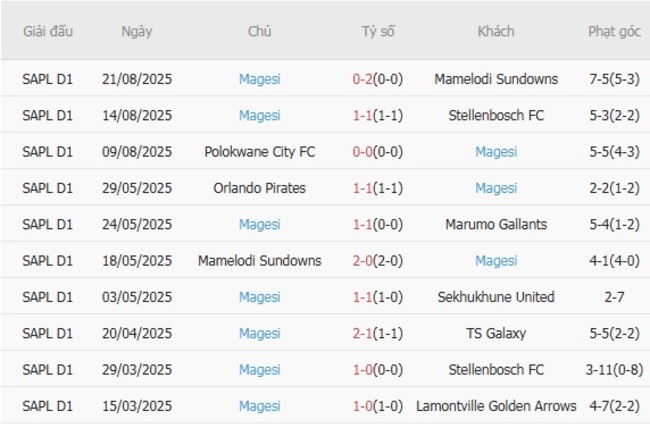Open Stellenbosch FC in the 14/08/2025 row

496,115
